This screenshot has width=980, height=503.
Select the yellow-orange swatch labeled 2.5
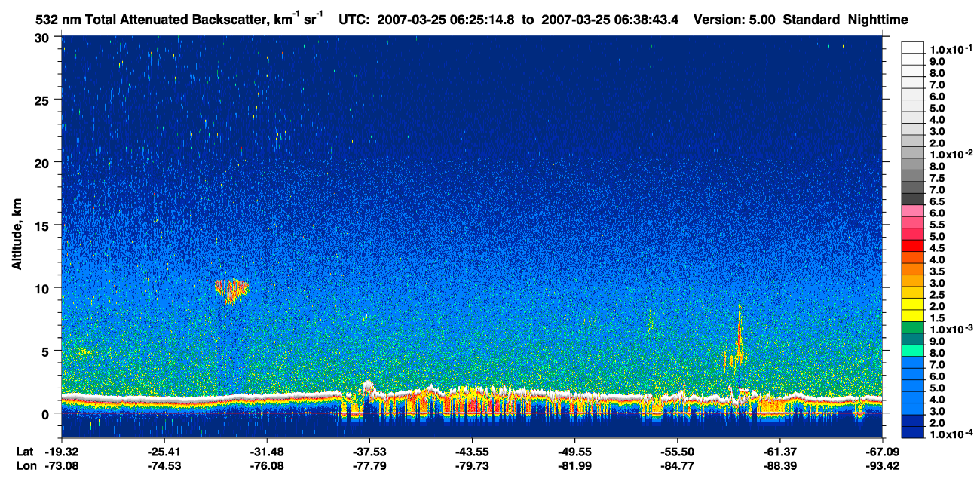tap(913, 293)
